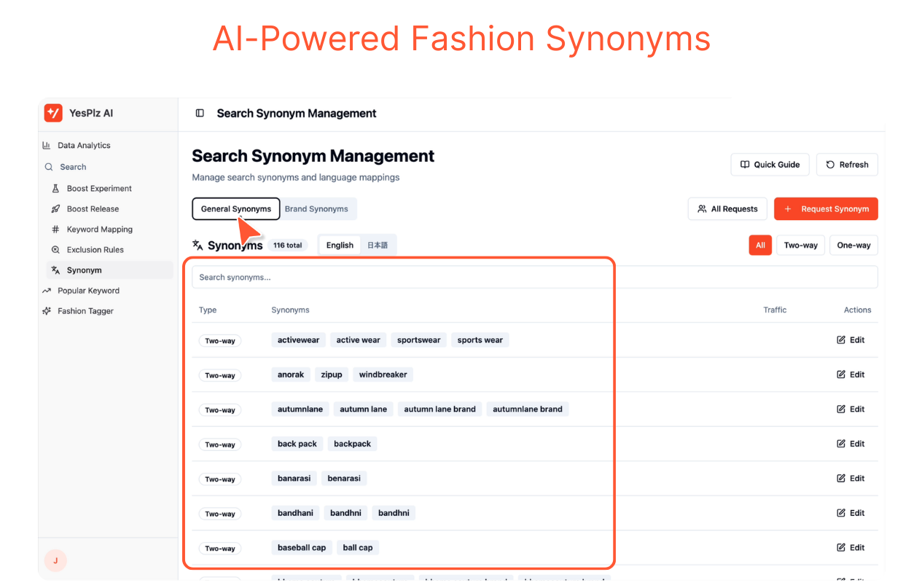
Task: Open the Quick Guide
Action: (770, 165)
